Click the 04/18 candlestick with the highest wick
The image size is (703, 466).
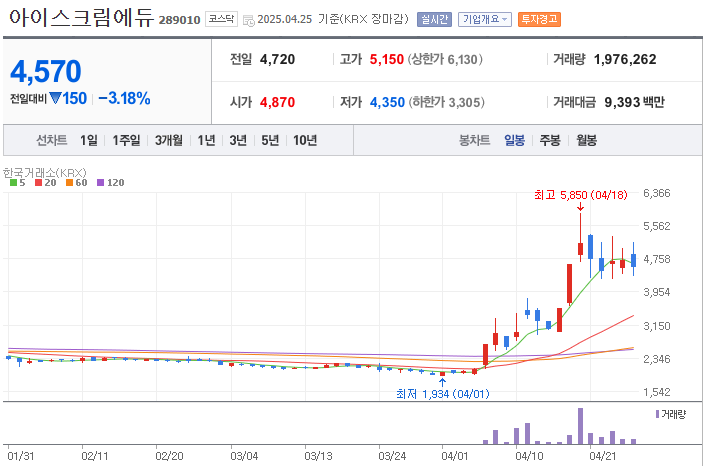(x=580, y=237)
